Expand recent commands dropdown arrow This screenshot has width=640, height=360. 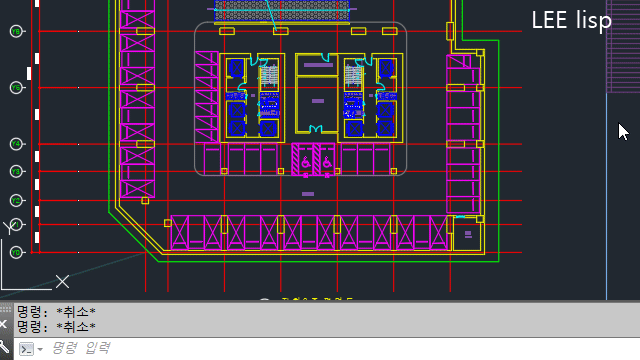point(40,349)
